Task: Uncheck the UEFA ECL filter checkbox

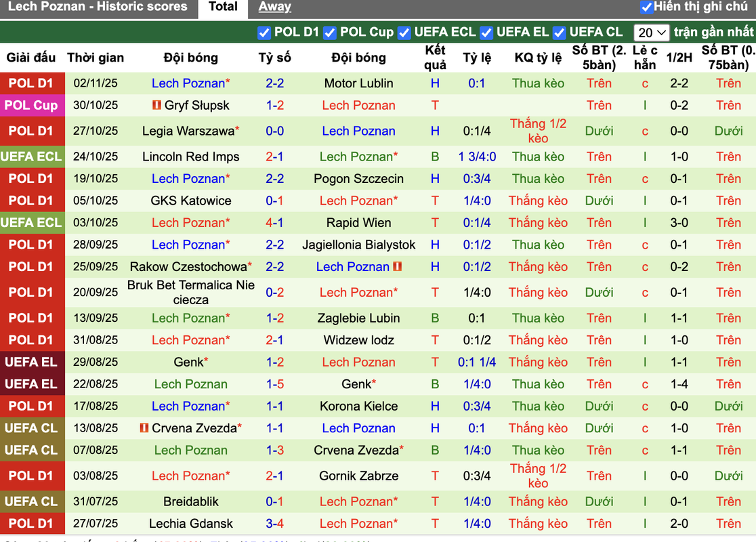Action: tap(404, 33)
